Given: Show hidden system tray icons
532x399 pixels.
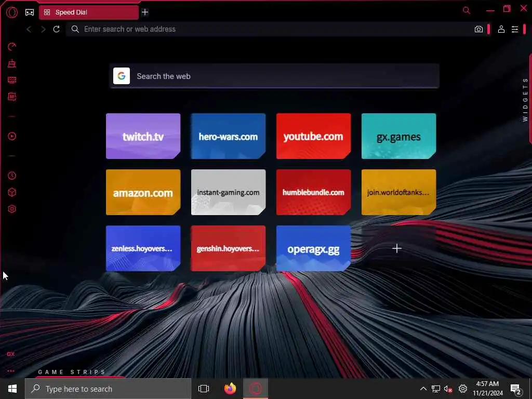Looking at the screenshot, I should (423, 389).
